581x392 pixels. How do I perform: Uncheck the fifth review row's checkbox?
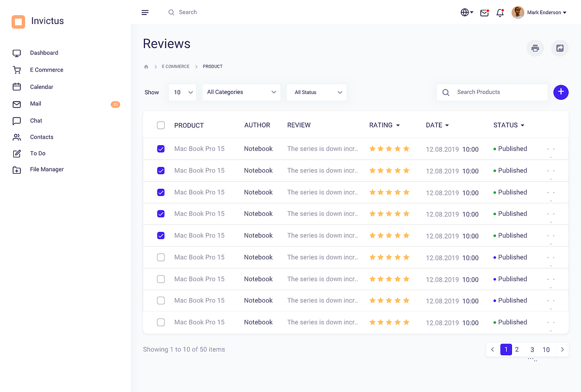click(x=161, y=235)
